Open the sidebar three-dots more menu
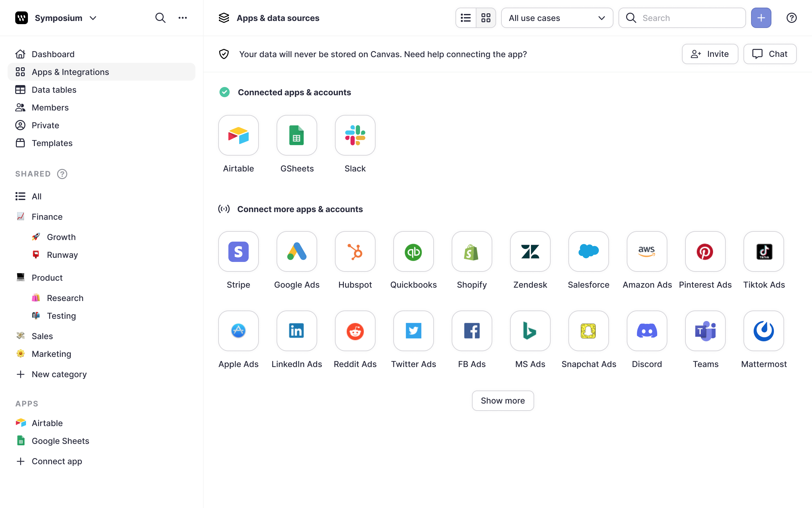 coord(182,18)
